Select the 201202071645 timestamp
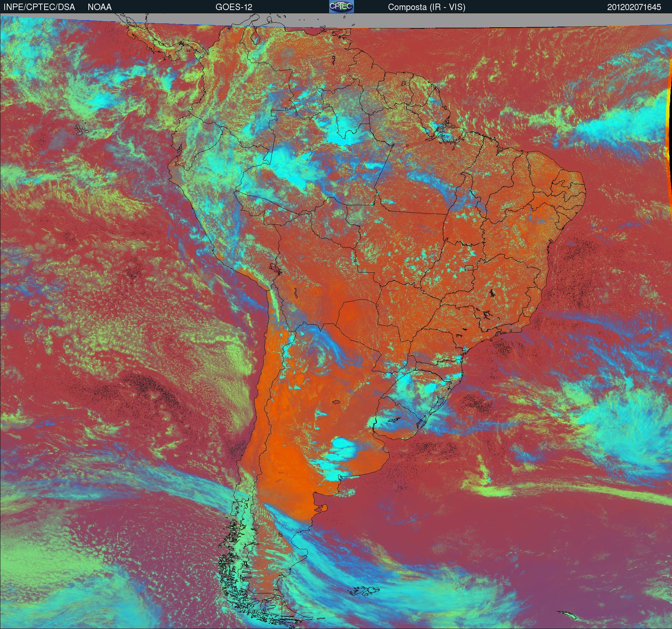Screen dimensions: 672x629 click(x=634, y=7)
